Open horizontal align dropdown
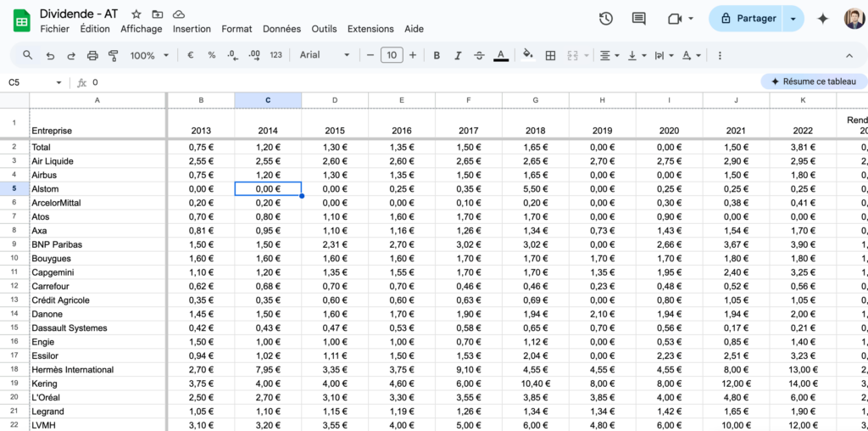 coord(609,55)
